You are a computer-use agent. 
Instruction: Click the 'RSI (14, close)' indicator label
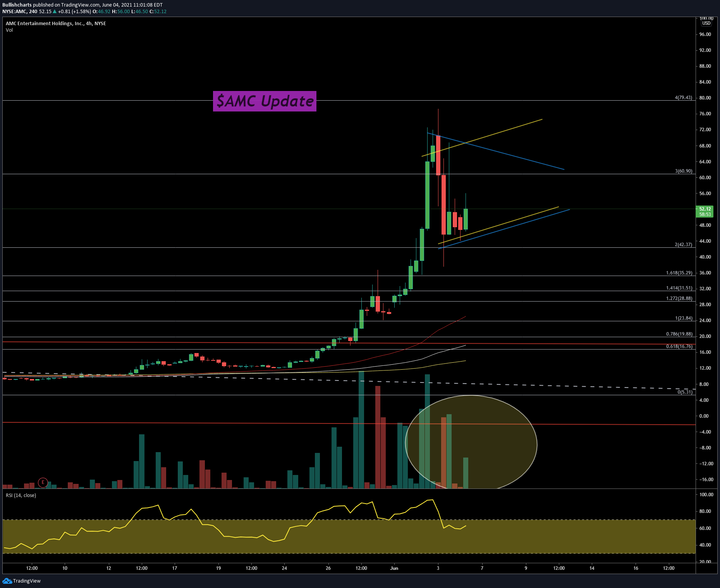coord(21,495)
